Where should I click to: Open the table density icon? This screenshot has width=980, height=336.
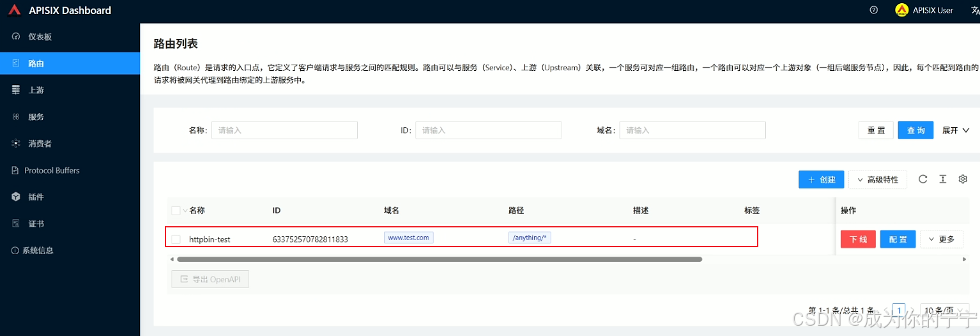tap(942, 179)
